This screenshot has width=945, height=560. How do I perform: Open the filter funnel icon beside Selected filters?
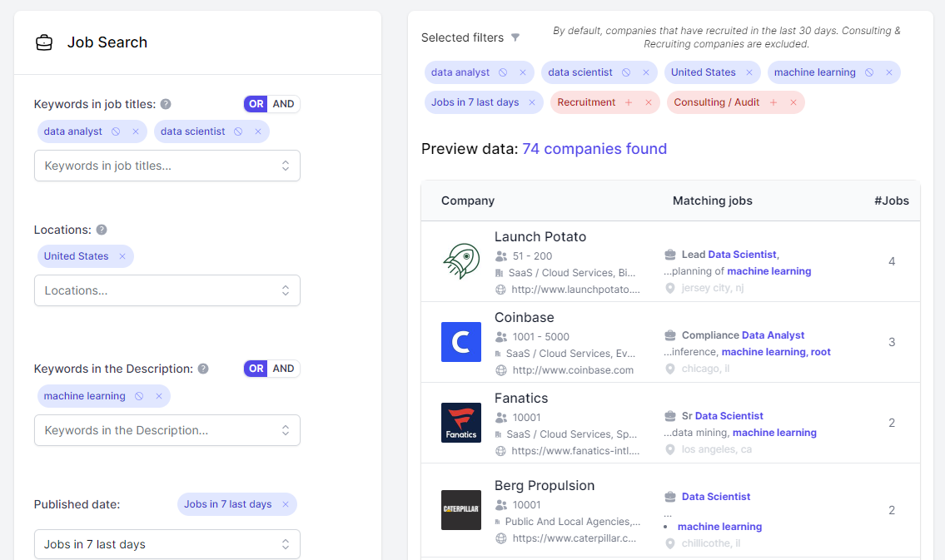pyautogui.click(x=516, y=37)
